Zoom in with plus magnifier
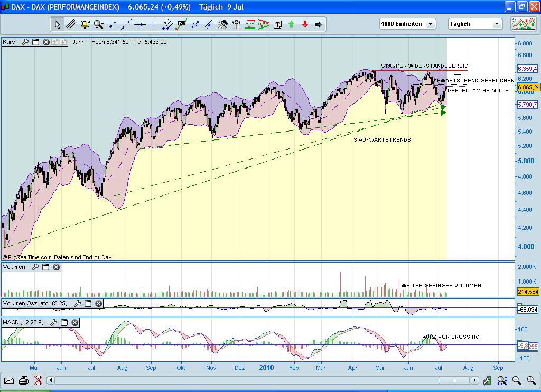This screenshot has height=392, width=541. click(531, 380)
